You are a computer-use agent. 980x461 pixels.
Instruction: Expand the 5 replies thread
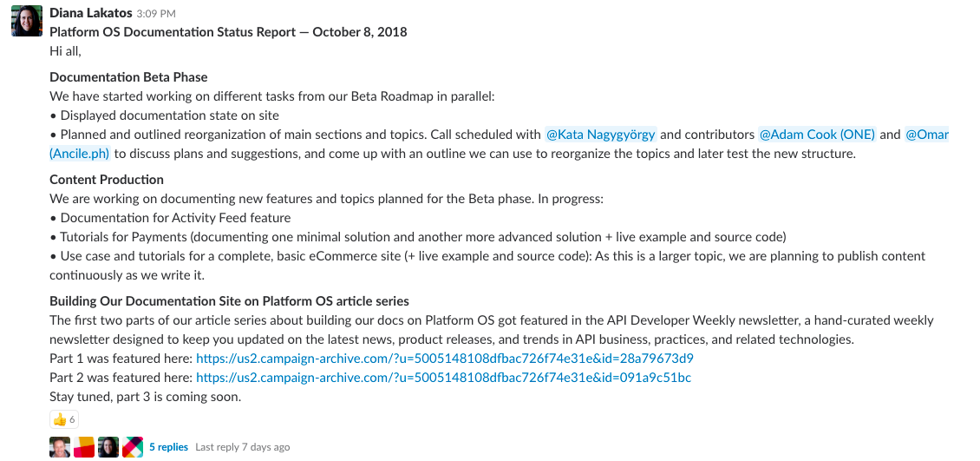click(x=168, y=447)
